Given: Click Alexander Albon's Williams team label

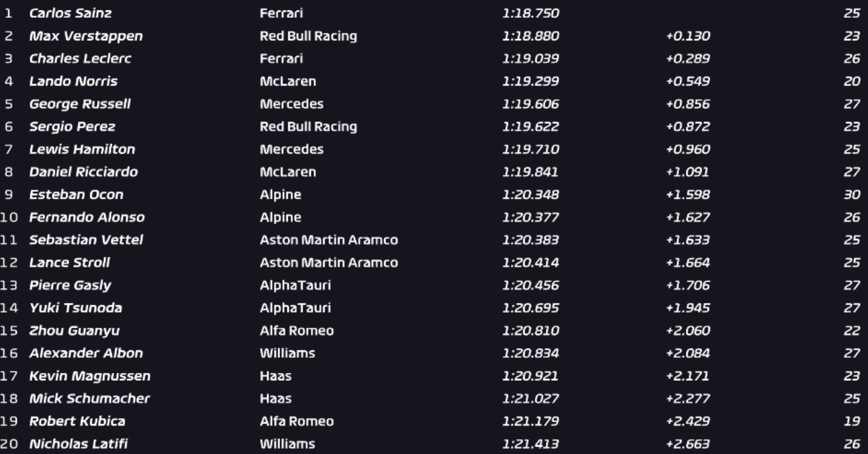Looking at the screenshot, I should [287, 353].
